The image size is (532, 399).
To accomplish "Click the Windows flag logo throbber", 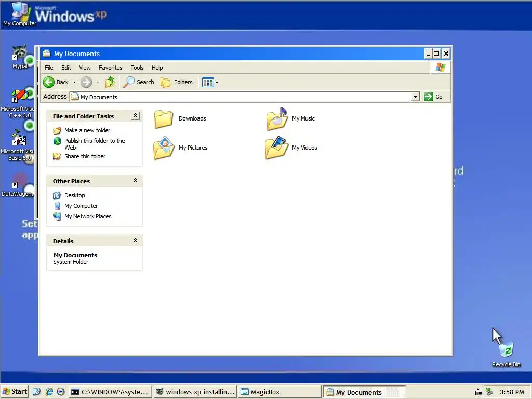I will coord(441,68).
